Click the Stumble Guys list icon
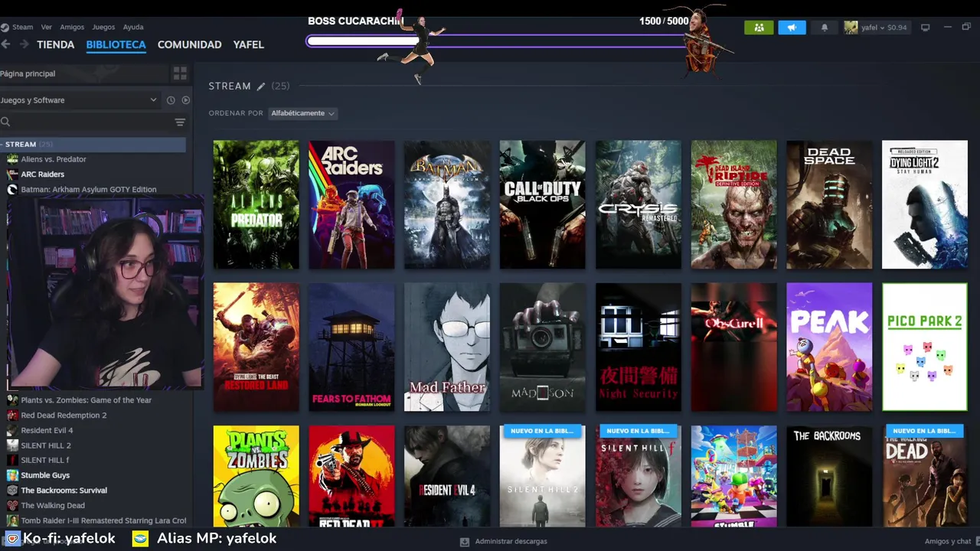 click(x=12, y=475)
